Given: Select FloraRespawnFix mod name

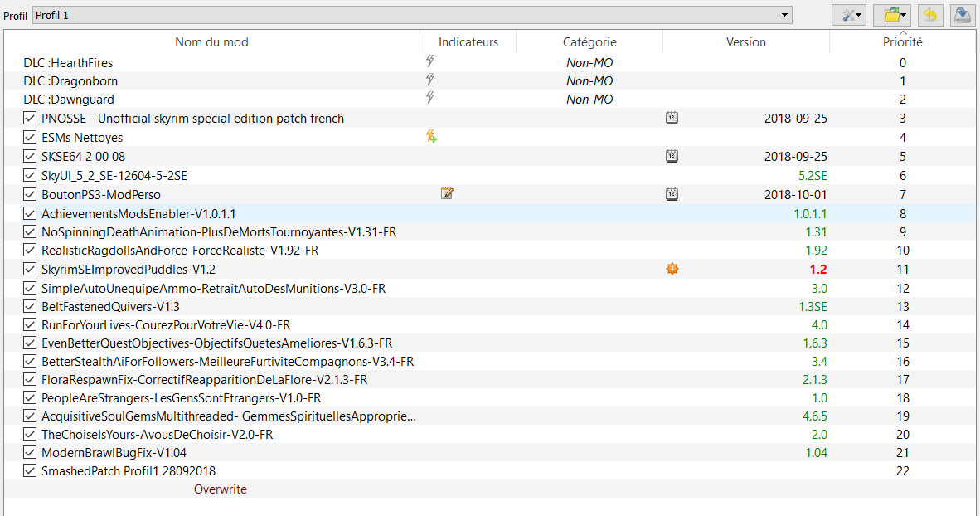Looking at the screenshot, I should click(205, 380).
